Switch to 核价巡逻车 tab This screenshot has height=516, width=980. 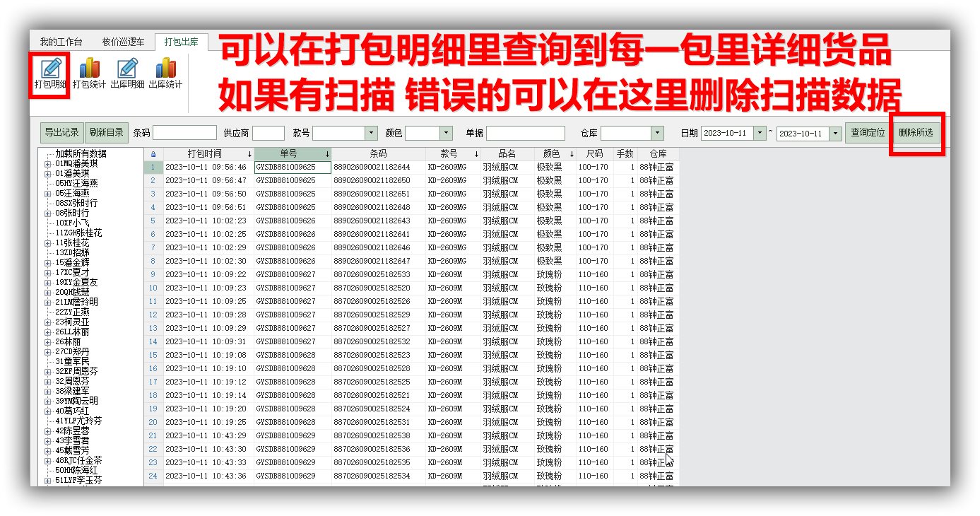(123, 42)
